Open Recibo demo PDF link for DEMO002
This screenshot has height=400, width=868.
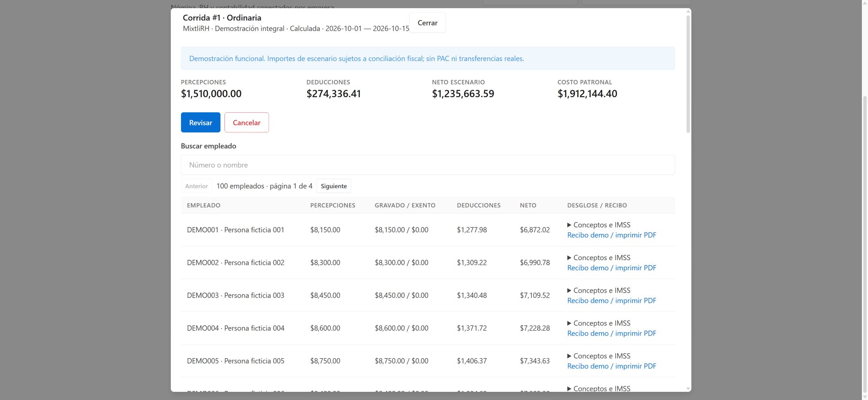612,268
